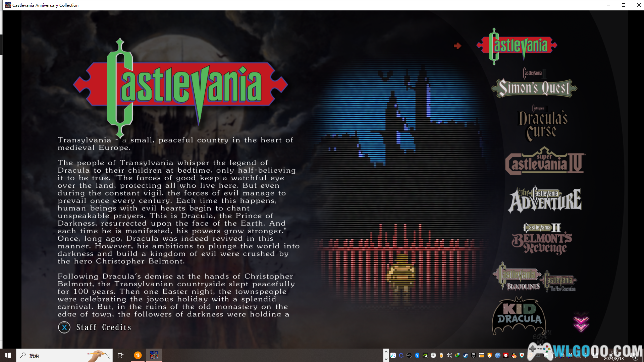
Task: Choose Dracula's Curse game logo
Action: 543,124
